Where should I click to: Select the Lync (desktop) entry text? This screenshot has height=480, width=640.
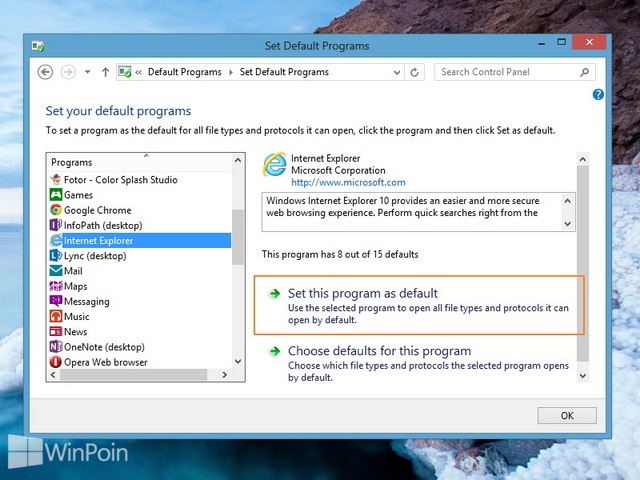point(95,256)
